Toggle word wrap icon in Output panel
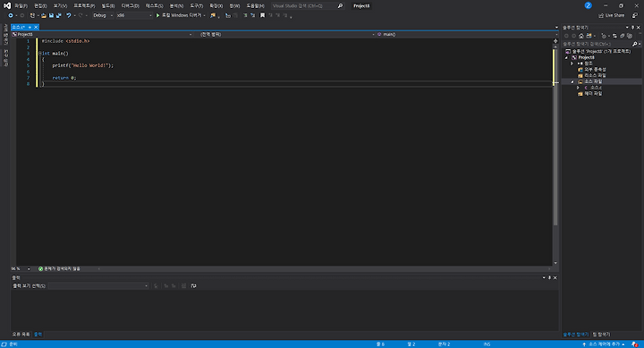Viewport: 644px width, 348px height. tap(193, 285)
